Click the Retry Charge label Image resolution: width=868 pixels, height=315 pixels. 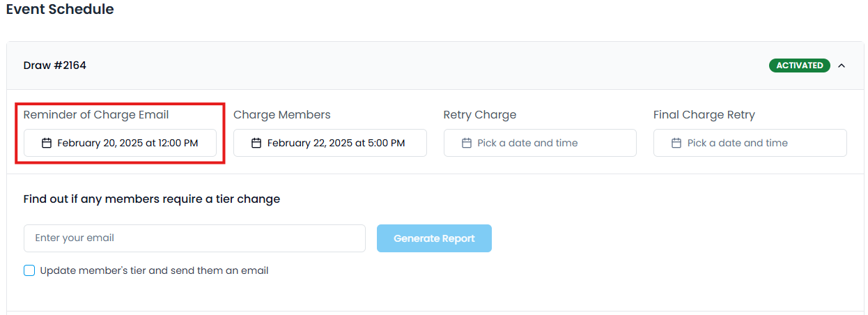[x=480, y=115]
